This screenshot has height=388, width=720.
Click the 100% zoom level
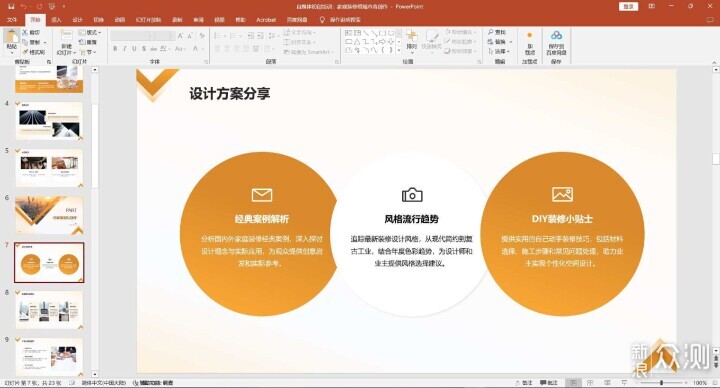click(x=699, y=383)
